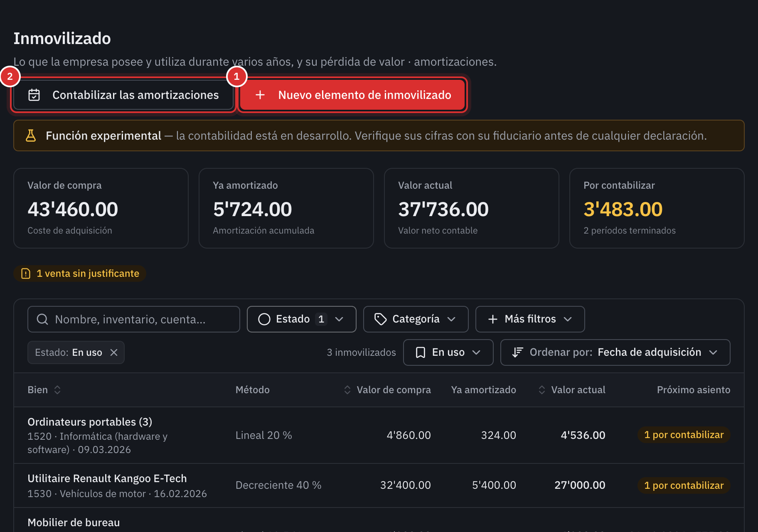This screenshot has height=532, width=758.
Task: Click the Ya amortizado 5'724.00 card
Action: (x=286, y=208)
